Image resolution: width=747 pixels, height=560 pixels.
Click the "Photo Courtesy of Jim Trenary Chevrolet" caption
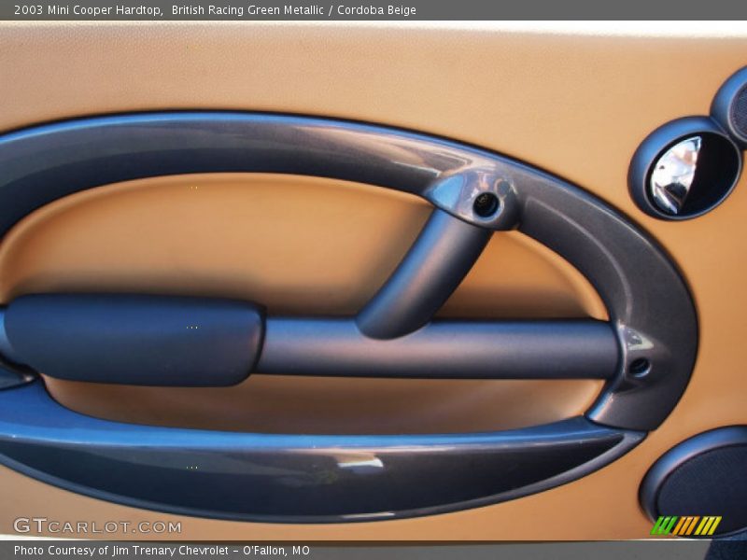pyautogui.click(x=121, y=551)
